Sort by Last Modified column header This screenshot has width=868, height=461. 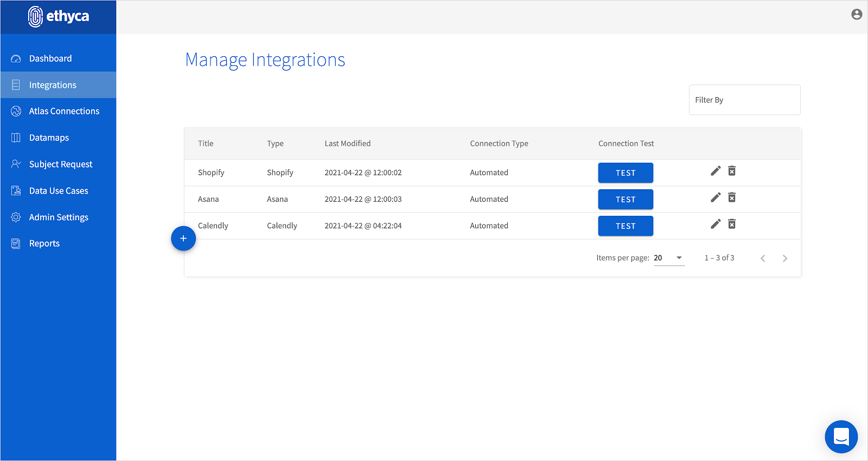coord(348,144)
